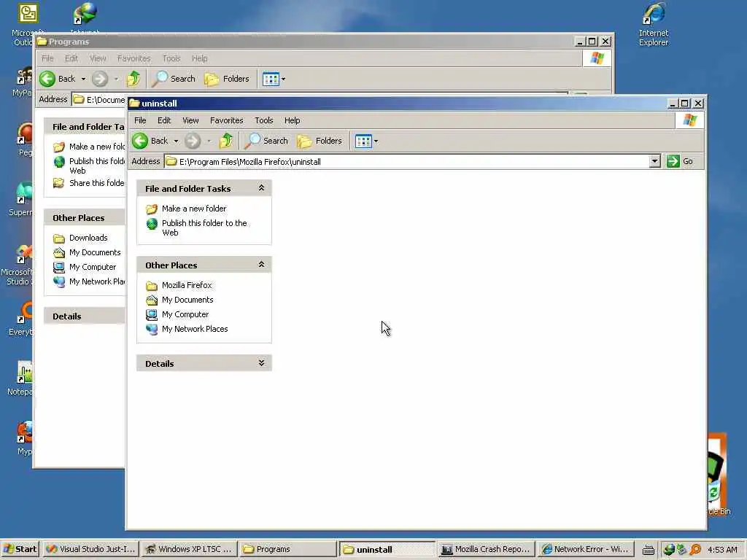Click Downloads folder icon in Programs window
Image resolution: width=747 pixels, height=560 pixels.
pos(59,238)
